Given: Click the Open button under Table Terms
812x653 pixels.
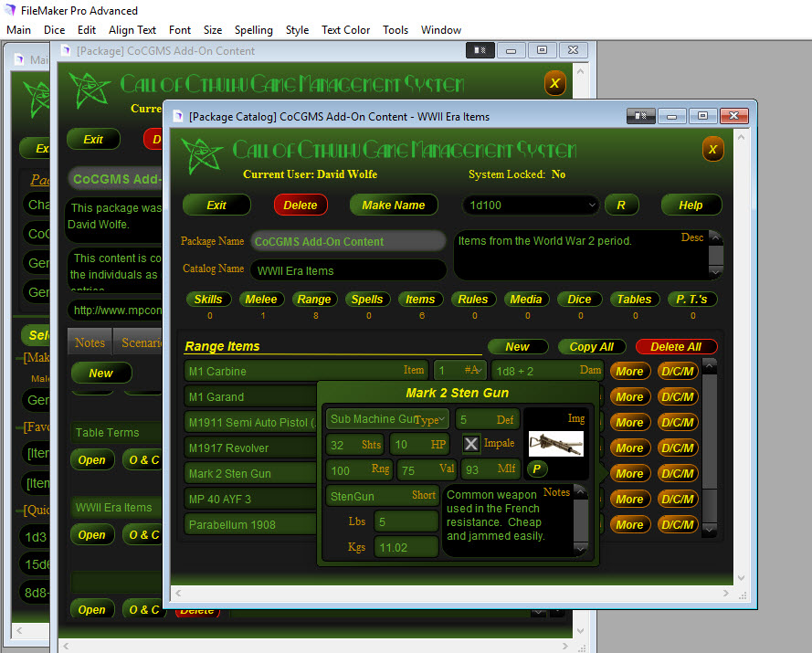Looking at the screenshot, I should click(92, 460).
